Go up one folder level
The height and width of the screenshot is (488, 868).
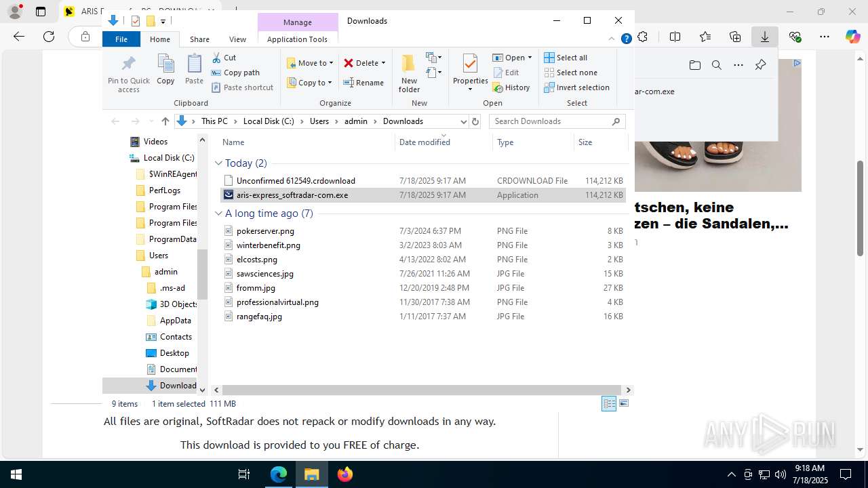[x=165, y=121]
